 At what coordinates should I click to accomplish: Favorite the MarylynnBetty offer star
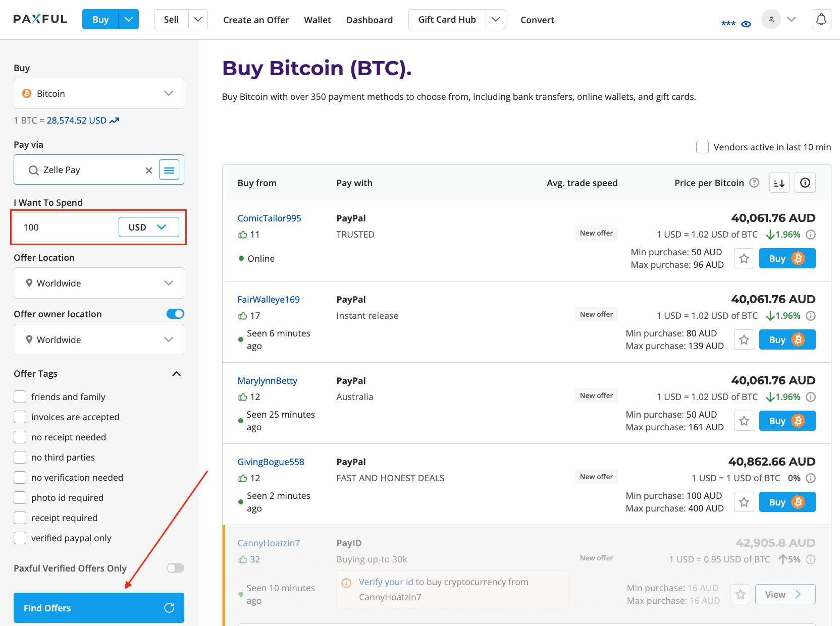[744, 421]
